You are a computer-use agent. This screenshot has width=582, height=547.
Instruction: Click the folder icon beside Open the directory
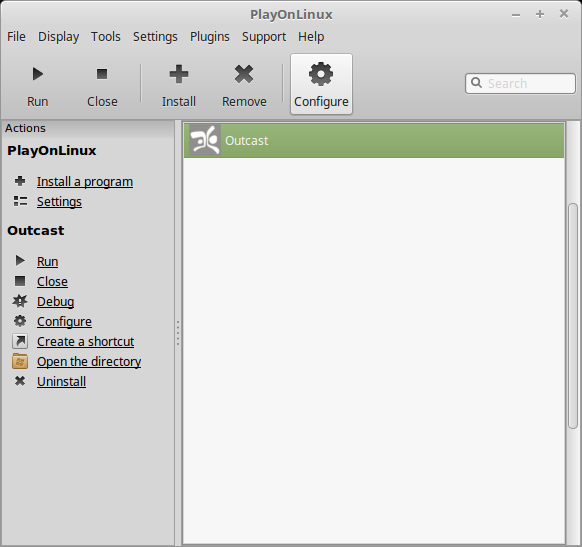[20, 361]
